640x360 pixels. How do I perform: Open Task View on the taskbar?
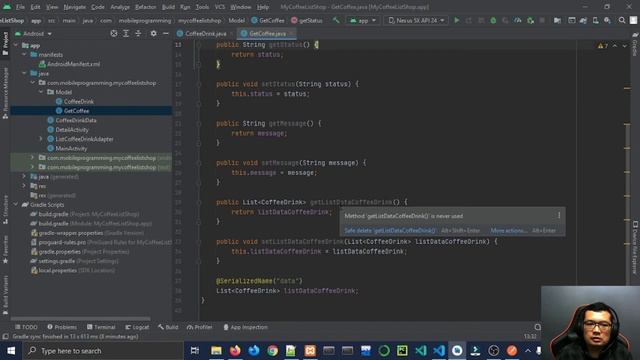coord(195,351)
